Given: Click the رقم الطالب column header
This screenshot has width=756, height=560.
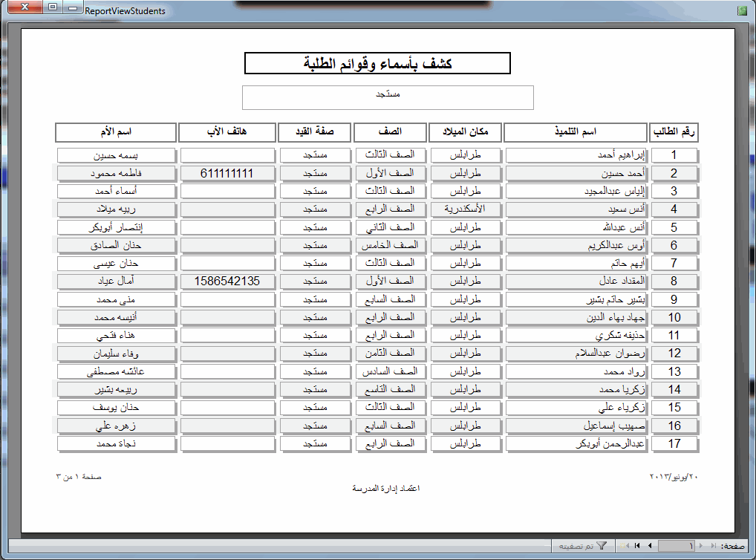Looking at the screenshot, I should (x=674, y=132).
